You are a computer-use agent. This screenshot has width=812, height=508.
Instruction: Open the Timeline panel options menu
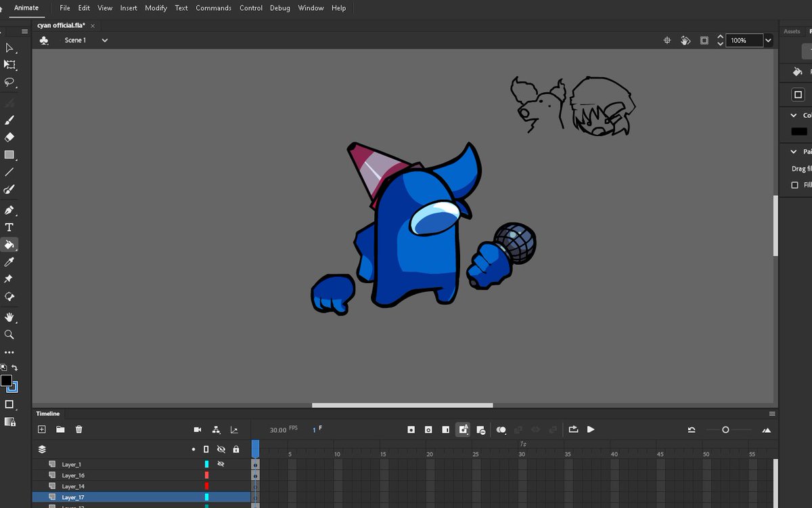coord(772,413)
